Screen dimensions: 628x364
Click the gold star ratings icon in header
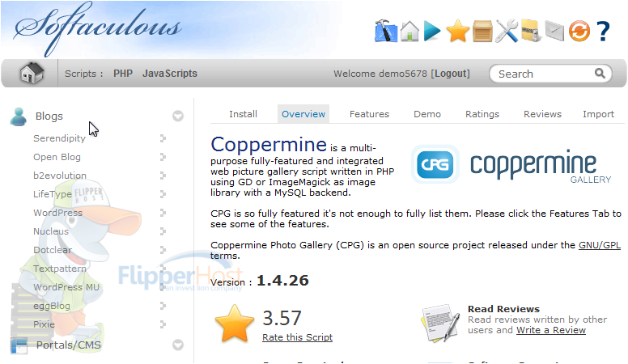click(457, 32)
